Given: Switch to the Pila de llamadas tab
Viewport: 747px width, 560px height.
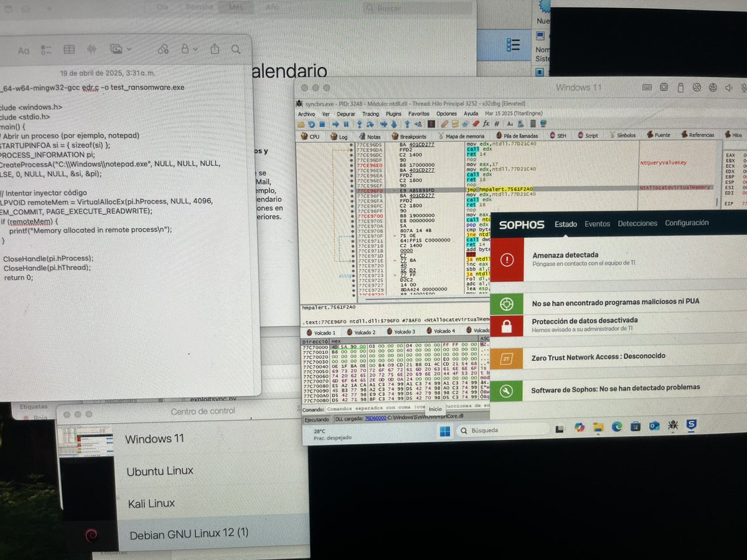Looking at the screenshot, I should [517, 135].
